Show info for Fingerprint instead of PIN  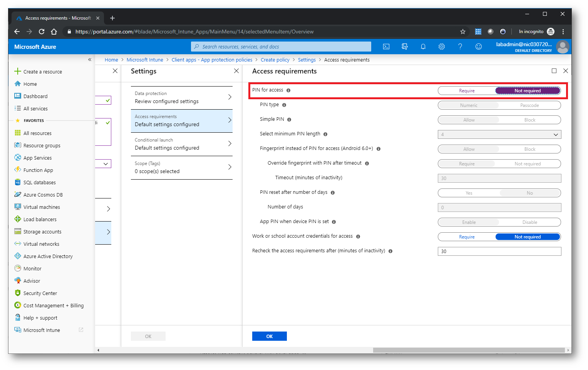[379, 149]
